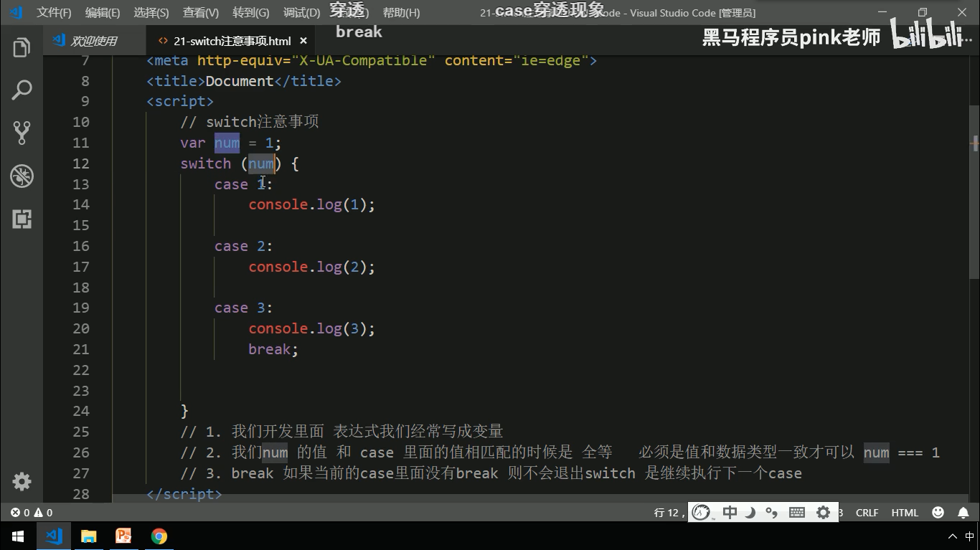Open File Explorer from the taskbar
The height and width of the screenshot is (550, 980).
88,536
